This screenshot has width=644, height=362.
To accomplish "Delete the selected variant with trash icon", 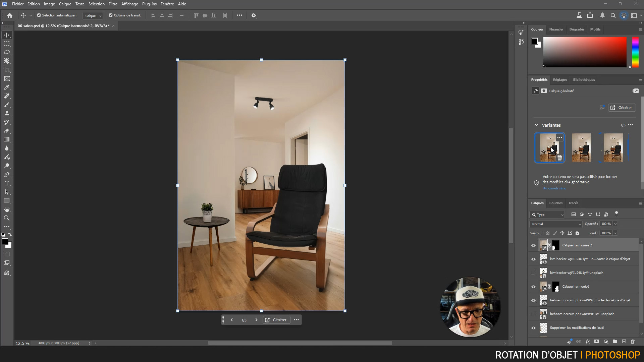I will [x=559, y=158].
